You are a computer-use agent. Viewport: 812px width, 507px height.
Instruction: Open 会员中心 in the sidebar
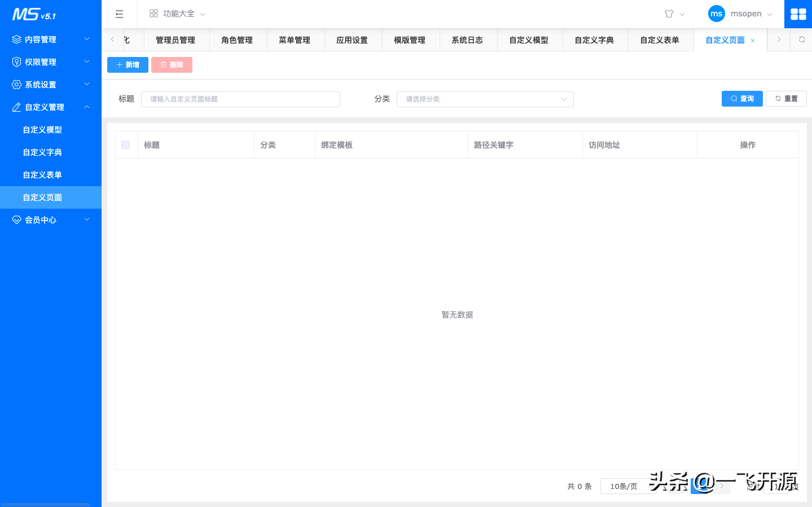click(x=39, y=219)
